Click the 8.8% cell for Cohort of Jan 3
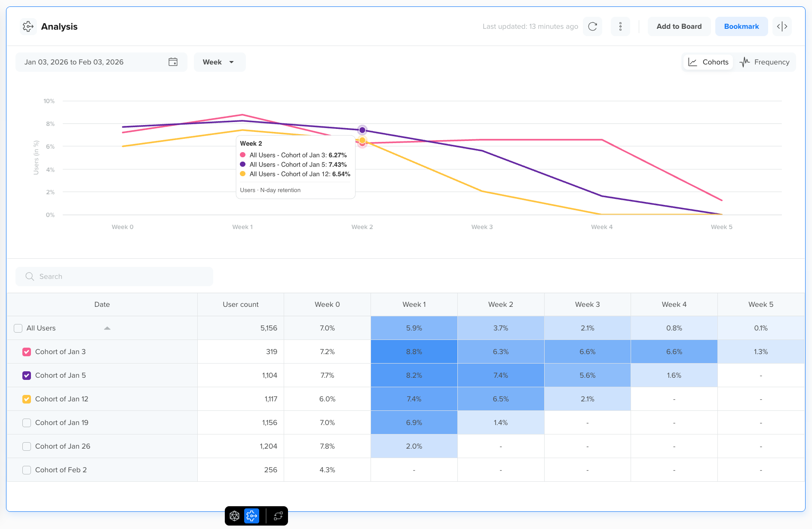 pos(414,352)
